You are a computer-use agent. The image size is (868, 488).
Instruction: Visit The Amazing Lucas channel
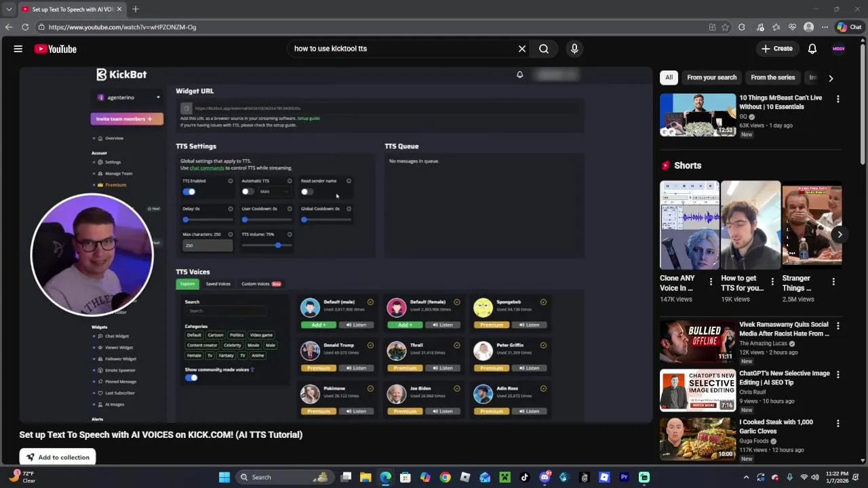pos(763,344)
